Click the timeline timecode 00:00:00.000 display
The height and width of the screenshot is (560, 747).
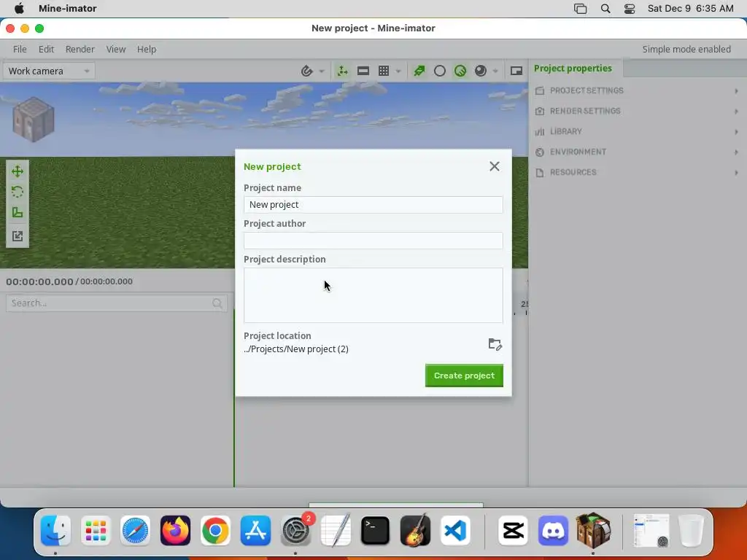pos(39,281)
